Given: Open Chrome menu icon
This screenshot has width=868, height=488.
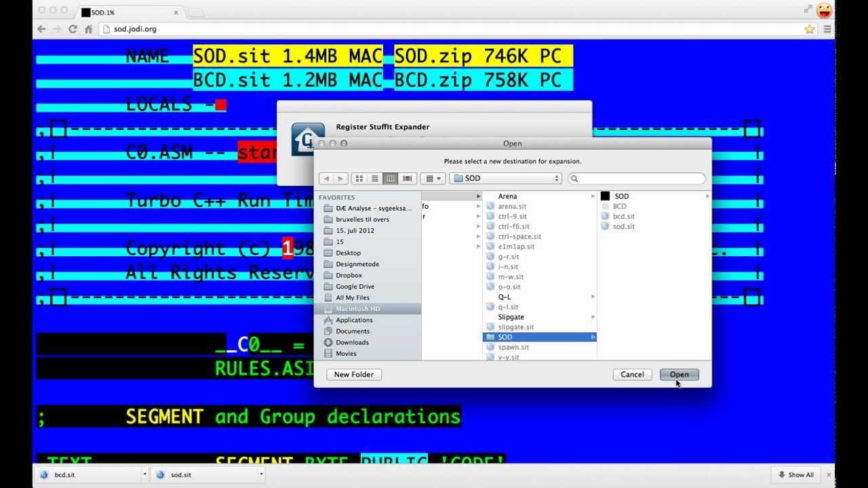Looking at the screenshot, I should point(827,29).
